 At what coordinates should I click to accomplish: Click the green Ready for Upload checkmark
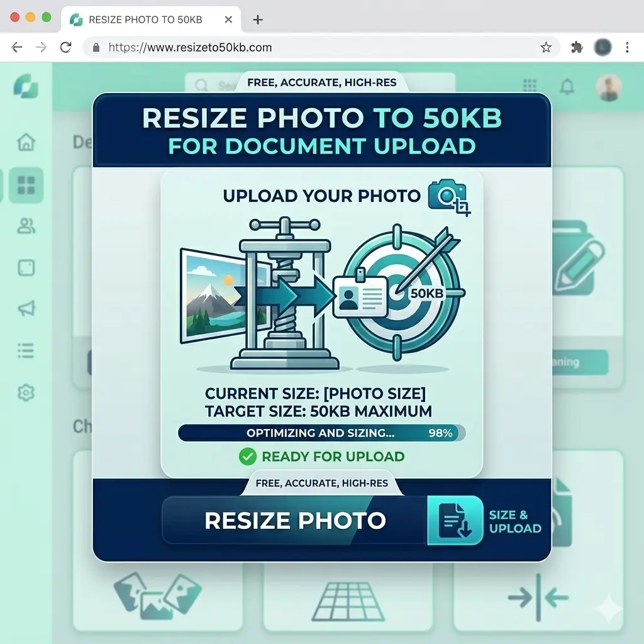point(247,457)
